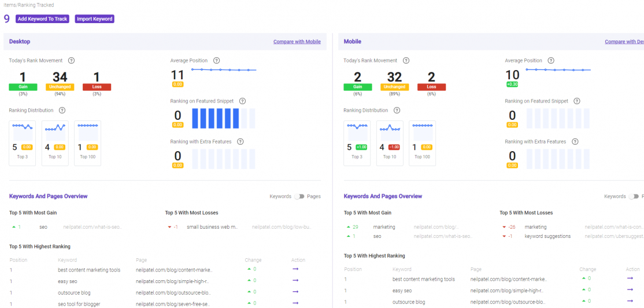Viewport: 644px width, 308px height.
Task: Click Desktop outsource blog keyword
Action: [x=75, y=293]
